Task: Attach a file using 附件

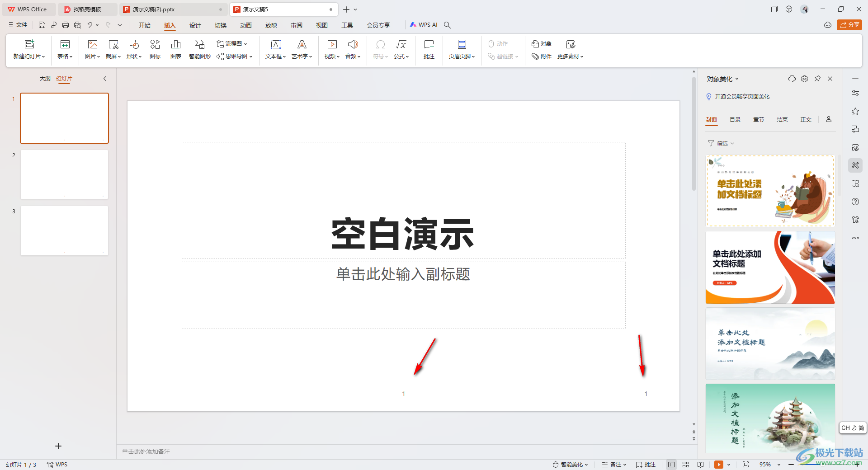Action: [x=542, y=56]
